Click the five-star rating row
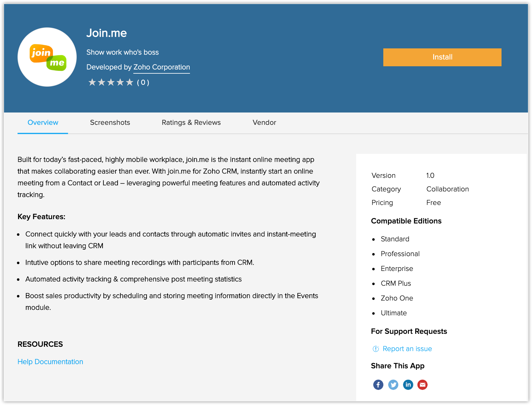The image size is (532, 405). click(x=111, y=82)
